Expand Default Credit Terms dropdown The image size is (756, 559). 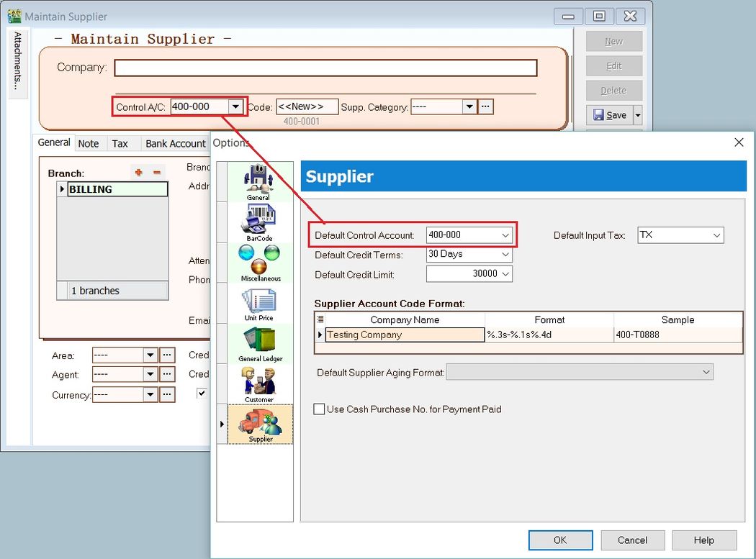505,255
